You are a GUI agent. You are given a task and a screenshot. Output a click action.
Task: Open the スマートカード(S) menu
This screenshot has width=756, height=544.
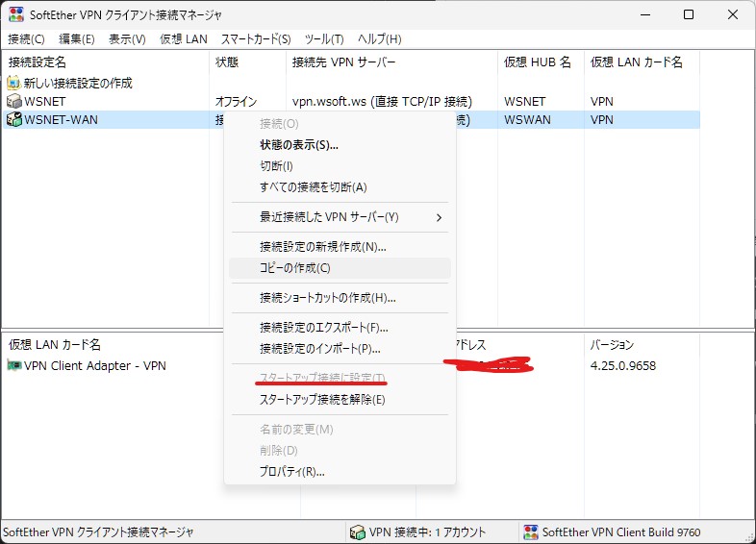click(256, 39)
